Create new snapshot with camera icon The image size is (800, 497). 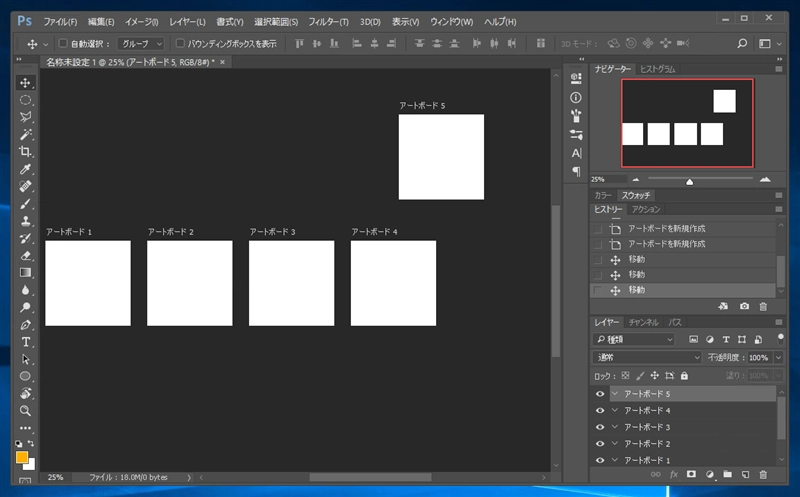(745, 305)
